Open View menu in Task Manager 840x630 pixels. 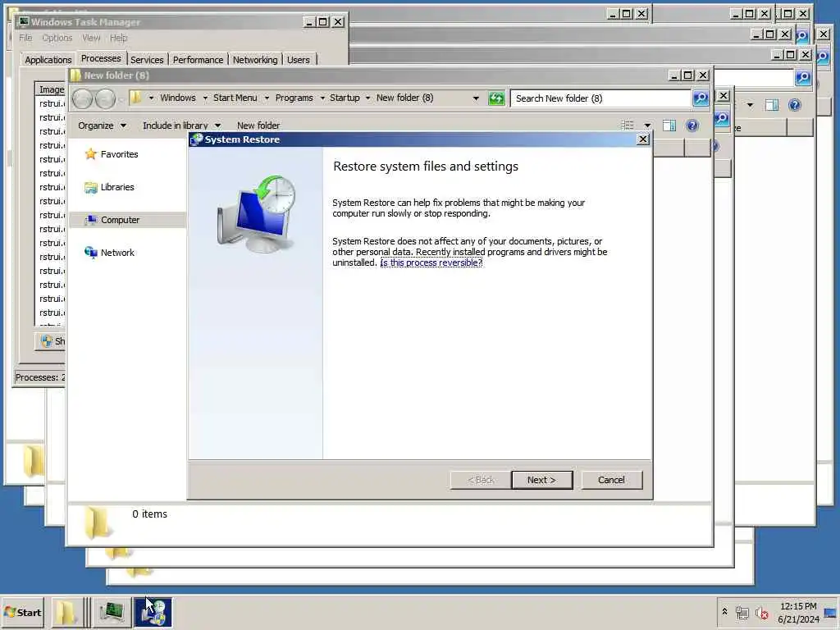pos(91,38)
